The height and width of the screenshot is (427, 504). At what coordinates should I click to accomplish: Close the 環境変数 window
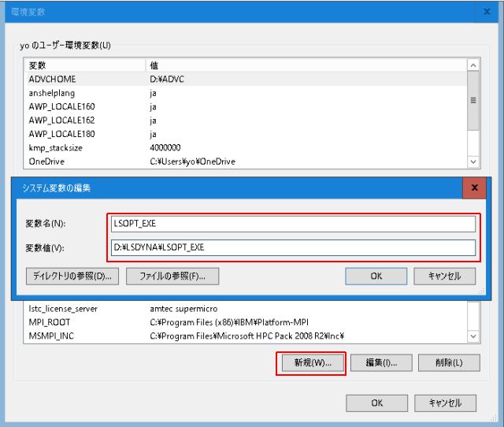[485, 11]
